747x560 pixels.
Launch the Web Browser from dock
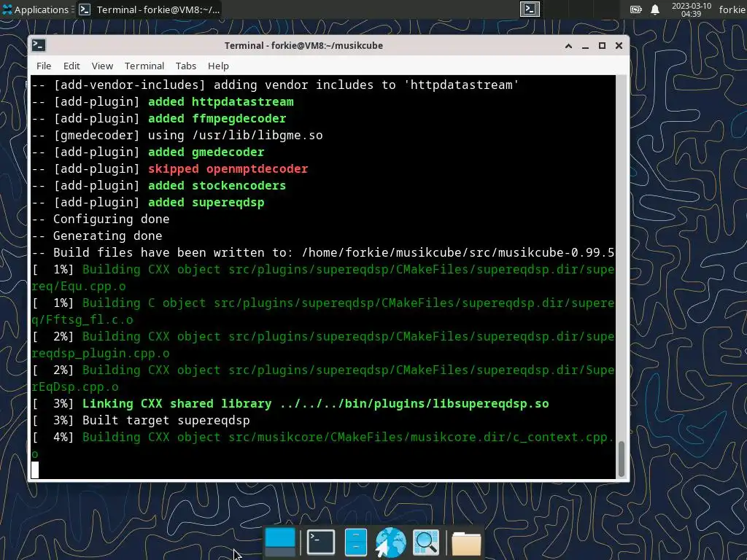coord(390,542)
